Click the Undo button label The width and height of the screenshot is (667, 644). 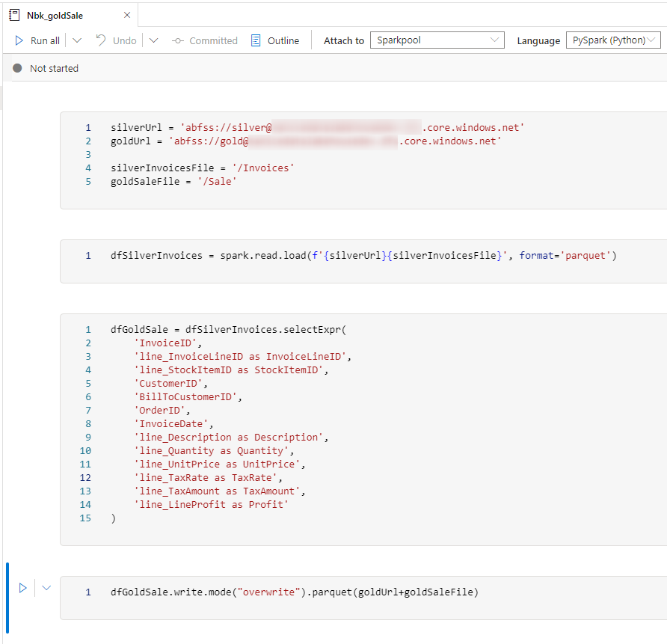pyautogui.click(x=124, y=40)
